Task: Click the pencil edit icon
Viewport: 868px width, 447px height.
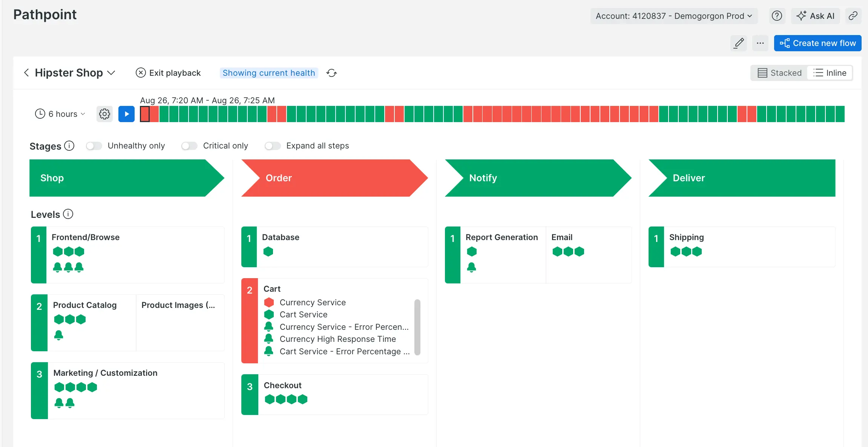Action: [739, 43]
